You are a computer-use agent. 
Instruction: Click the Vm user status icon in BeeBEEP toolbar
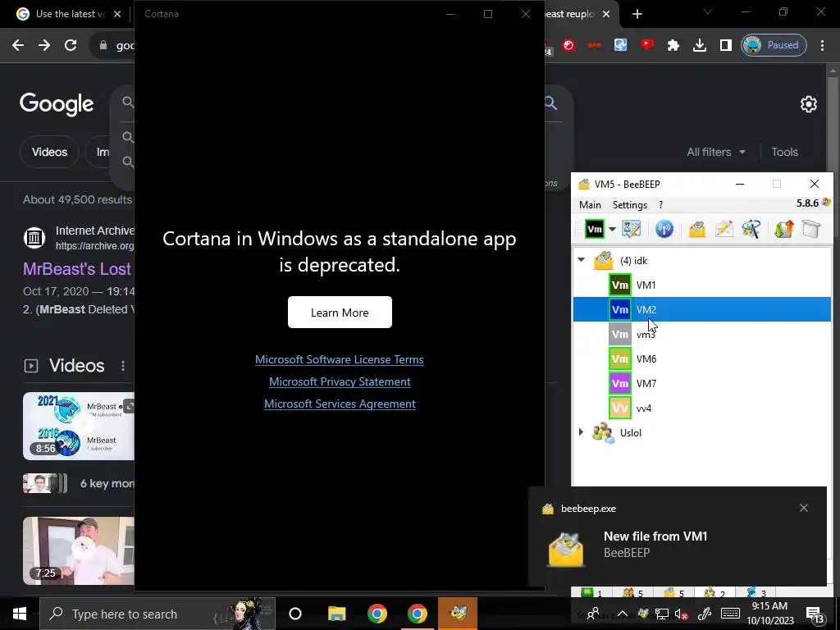click(x=595, y=230)
